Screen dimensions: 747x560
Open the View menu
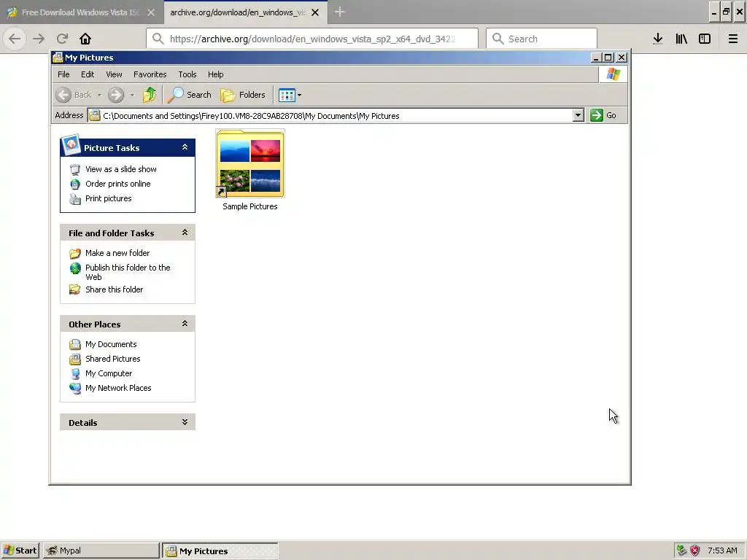(114, 74)
